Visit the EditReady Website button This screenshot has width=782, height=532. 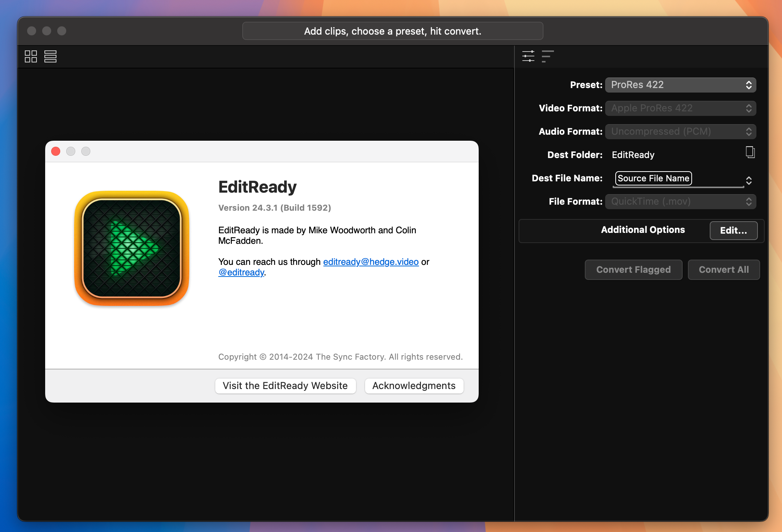(x=285, y=386)
